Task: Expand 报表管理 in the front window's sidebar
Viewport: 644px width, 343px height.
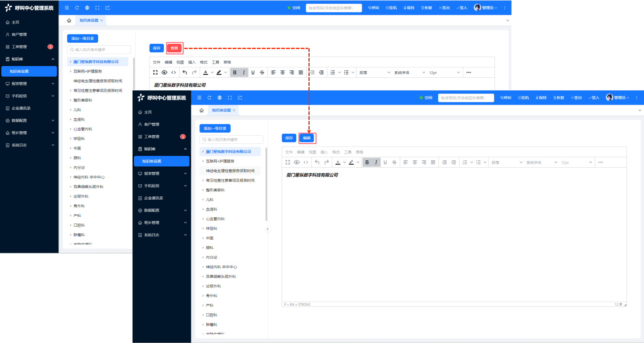Action: [162, 173]
